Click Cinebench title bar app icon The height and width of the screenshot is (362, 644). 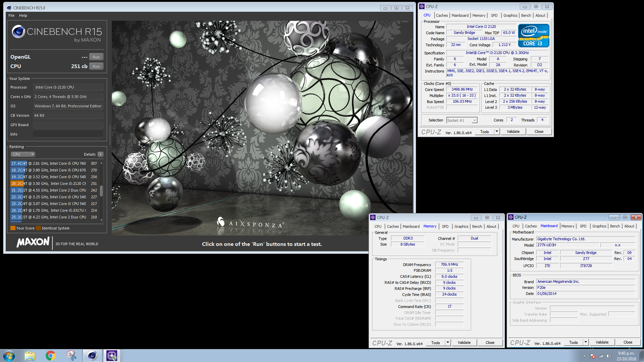click(x=9, y=8)
